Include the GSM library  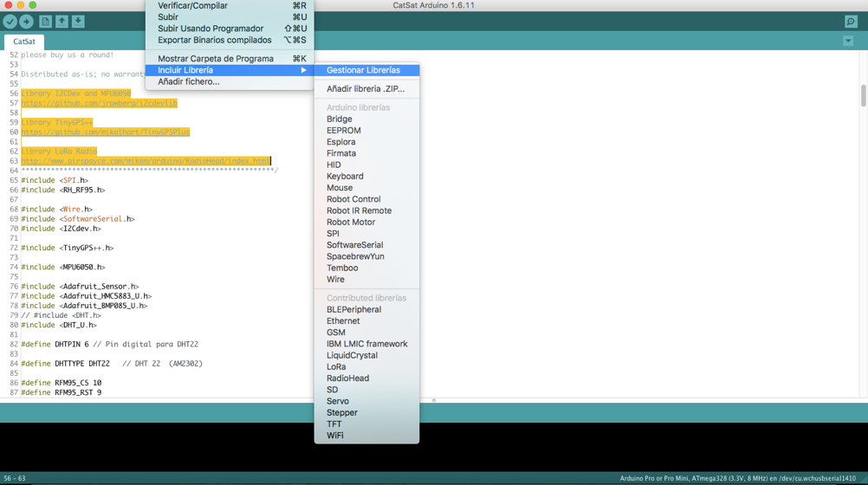[x=366, y=333]
